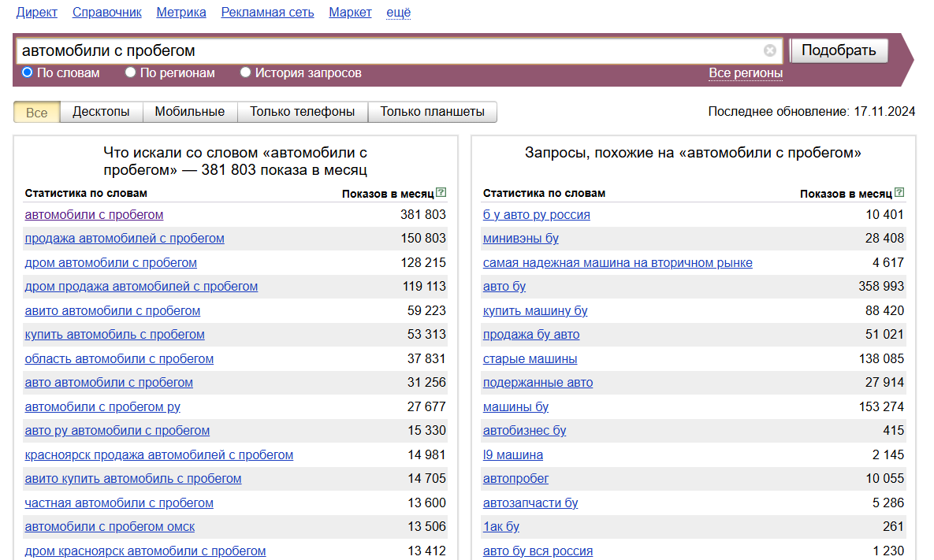This screenshot has height=560, width=934.
Task: Open 'авто ру автомобили с пробегом' link
Action: pyautogui.click(x=117, y=431)
